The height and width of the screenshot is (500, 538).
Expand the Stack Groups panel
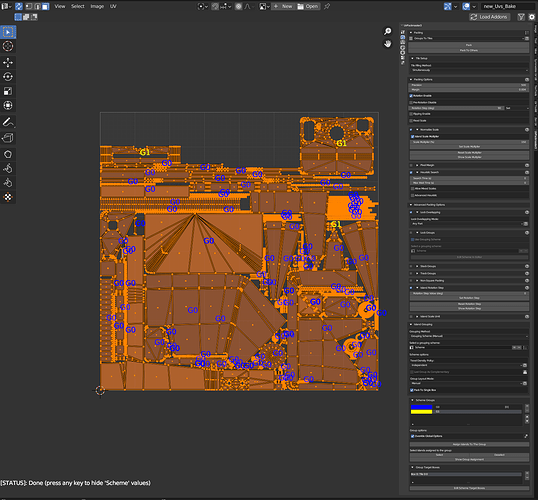coord(417,266)
